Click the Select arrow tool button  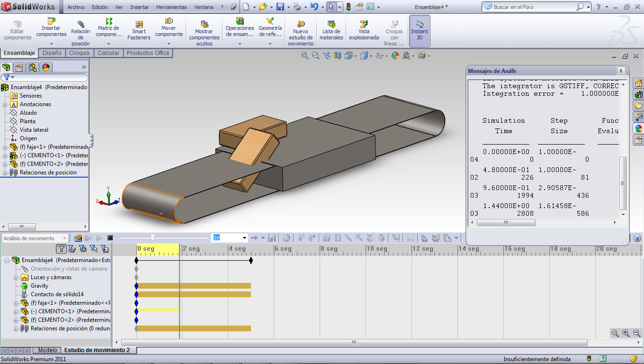331,7
